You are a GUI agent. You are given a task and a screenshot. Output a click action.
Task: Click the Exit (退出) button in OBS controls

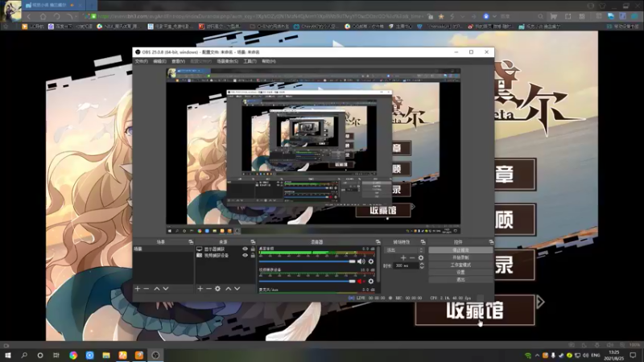coord(460,279)
